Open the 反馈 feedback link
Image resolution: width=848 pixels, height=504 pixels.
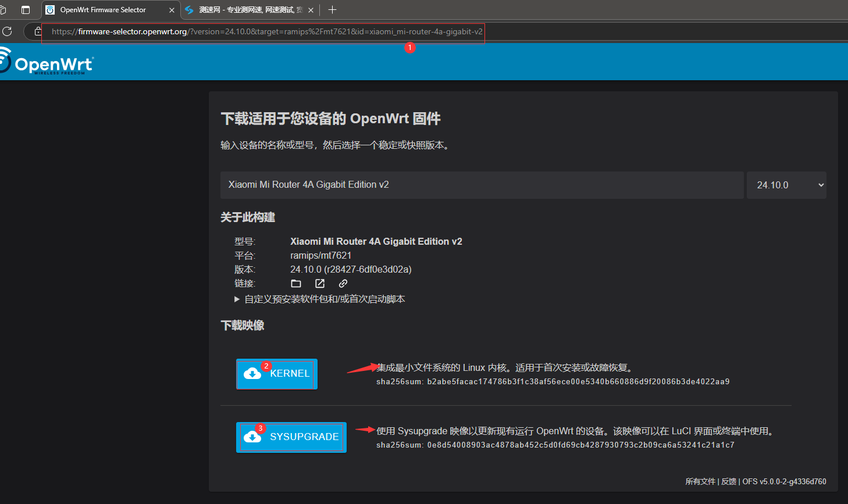click(x=729, y=481)
